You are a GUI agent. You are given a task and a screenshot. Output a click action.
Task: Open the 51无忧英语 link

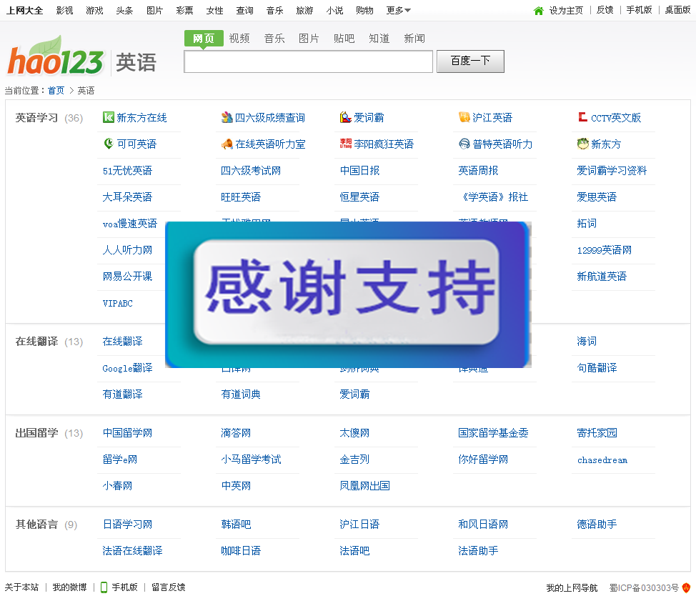point(127,170)
